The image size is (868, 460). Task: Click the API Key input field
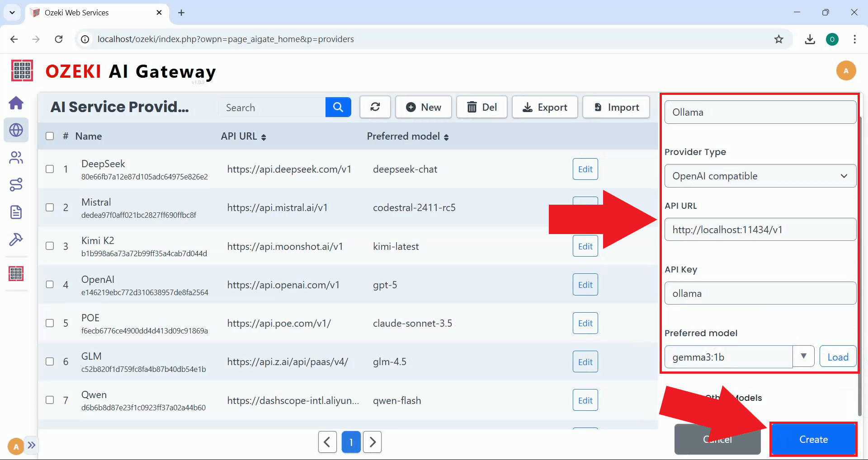pos(760,293)
